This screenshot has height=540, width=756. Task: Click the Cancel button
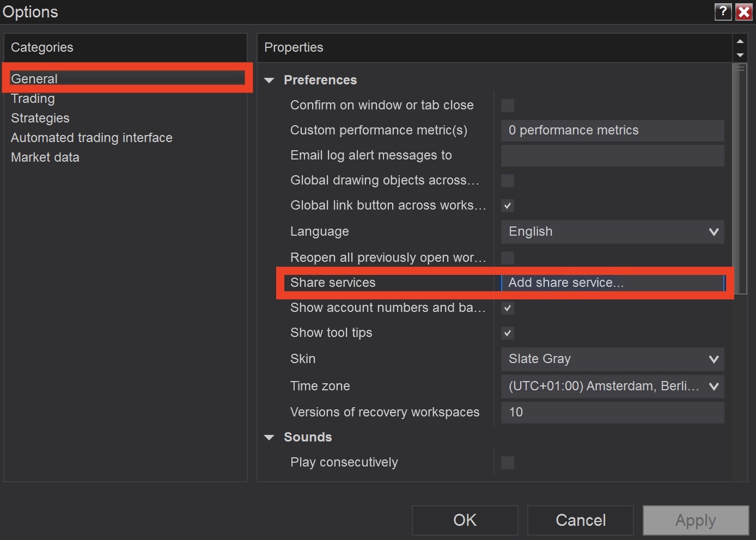(580, 520)
